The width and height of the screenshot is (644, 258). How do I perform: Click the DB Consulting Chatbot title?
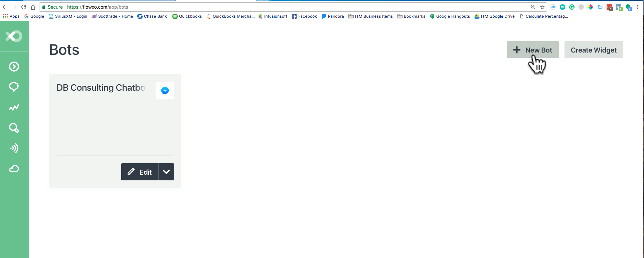pyautogui.click(x=101, y=88)
